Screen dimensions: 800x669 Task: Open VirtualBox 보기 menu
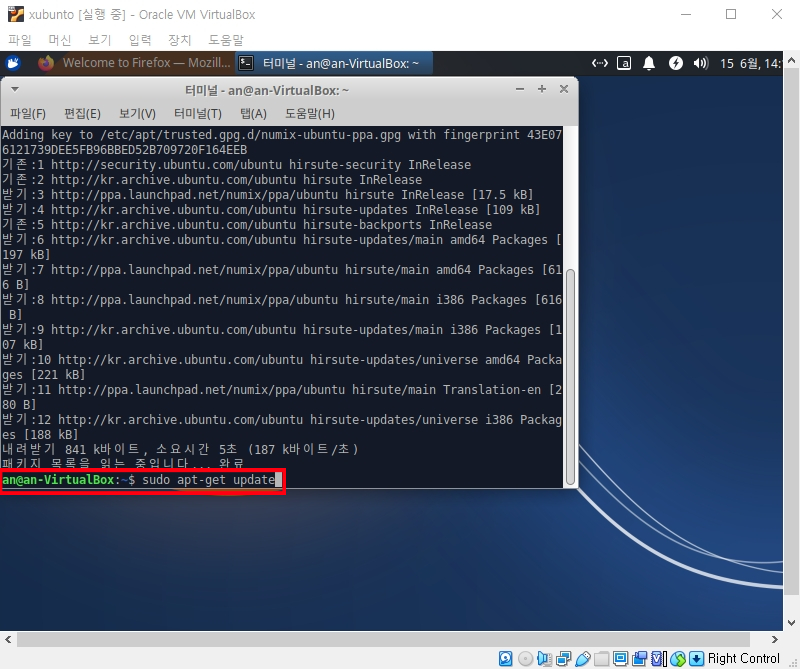coord(99,40)
